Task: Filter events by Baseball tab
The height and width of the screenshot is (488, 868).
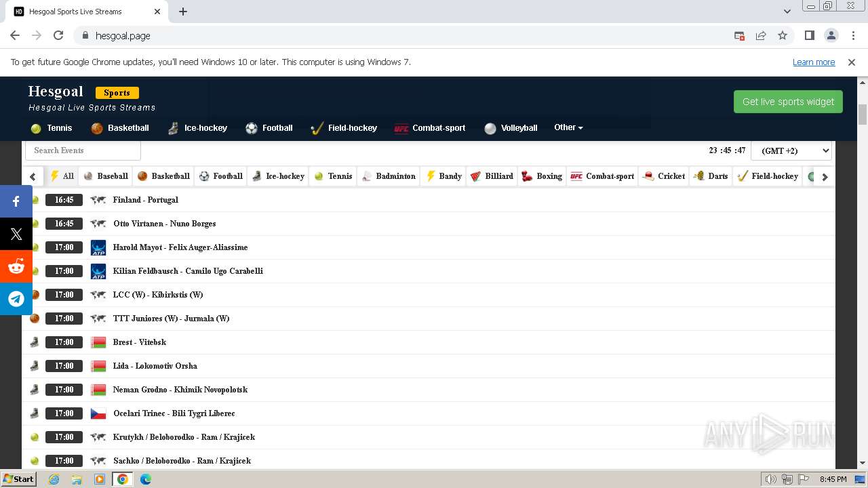Action: 105,176
